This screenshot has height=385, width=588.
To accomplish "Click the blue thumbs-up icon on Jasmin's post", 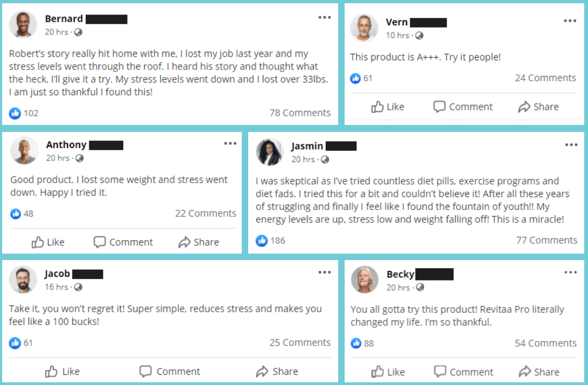I will tap(262, 241).
